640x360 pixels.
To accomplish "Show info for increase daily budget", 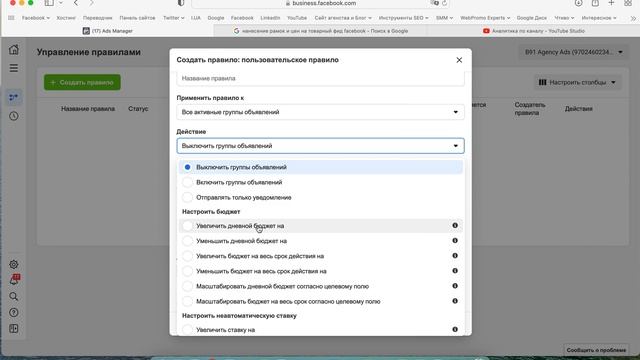I will click(x=455, y=225).
